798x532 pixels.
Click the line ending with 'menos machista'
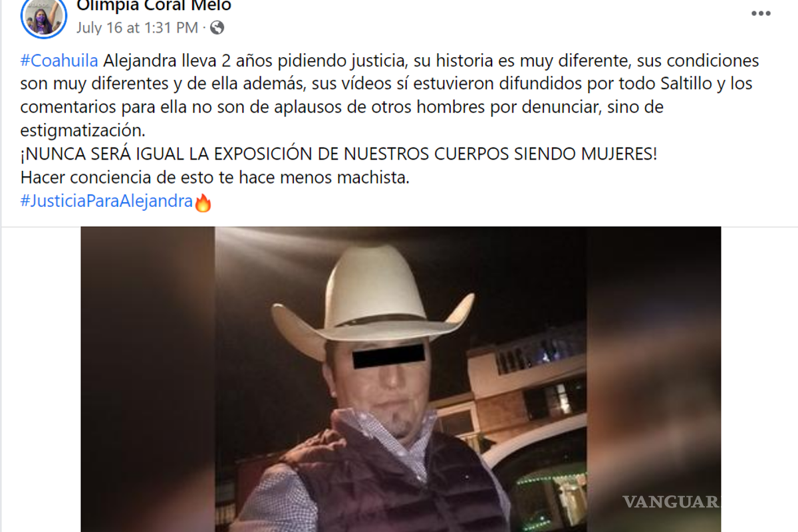coord(215,178)
